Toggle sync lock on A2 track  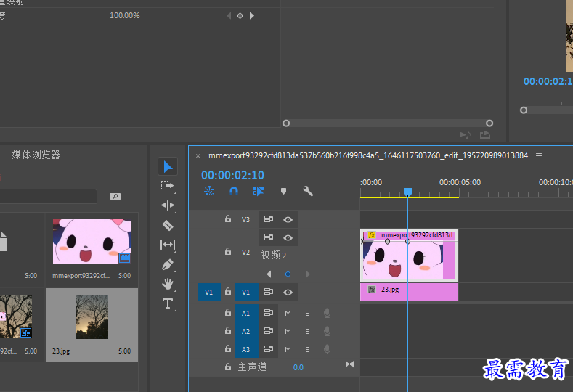(x=269, y=331)
